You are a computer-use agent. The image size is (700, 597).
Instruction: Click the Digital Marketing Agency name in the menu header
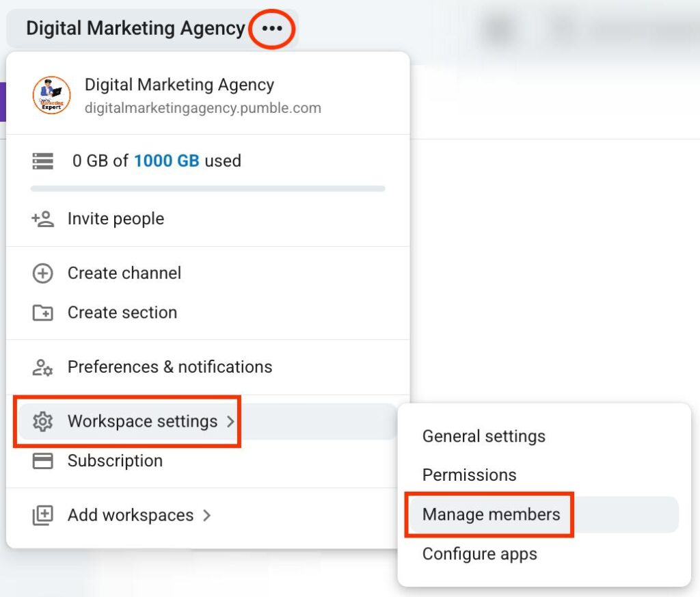[180, 85]
